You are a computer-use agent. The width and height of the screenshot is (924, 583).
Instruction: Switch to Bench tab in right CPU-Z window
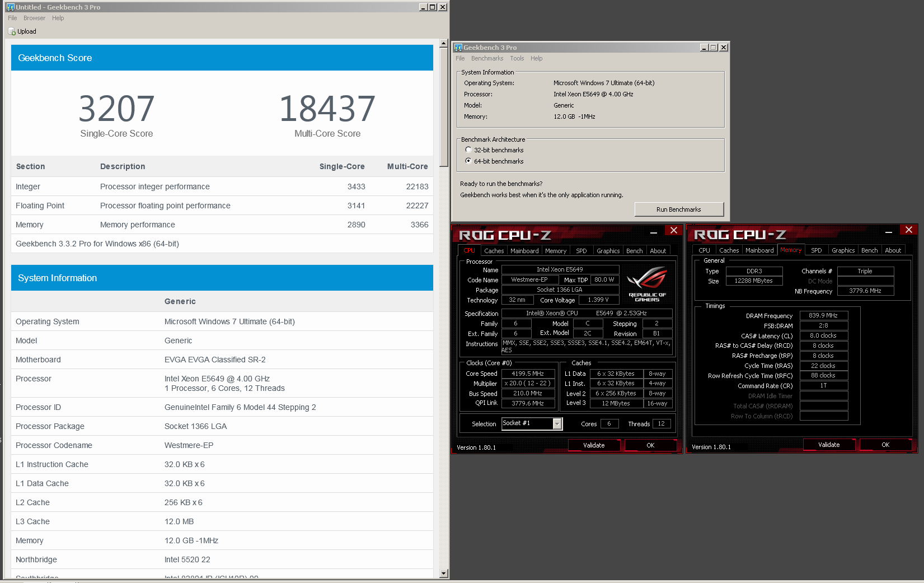tap(870, 250)
